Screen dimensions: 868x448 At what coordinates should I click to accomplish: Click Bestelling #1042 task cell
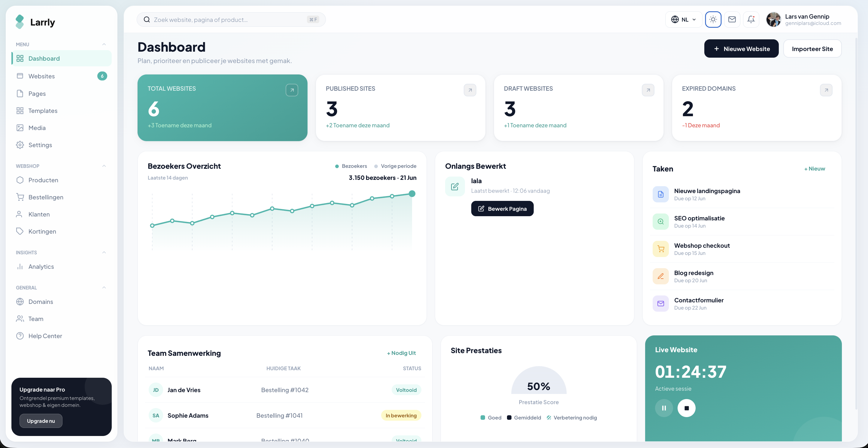285,390
